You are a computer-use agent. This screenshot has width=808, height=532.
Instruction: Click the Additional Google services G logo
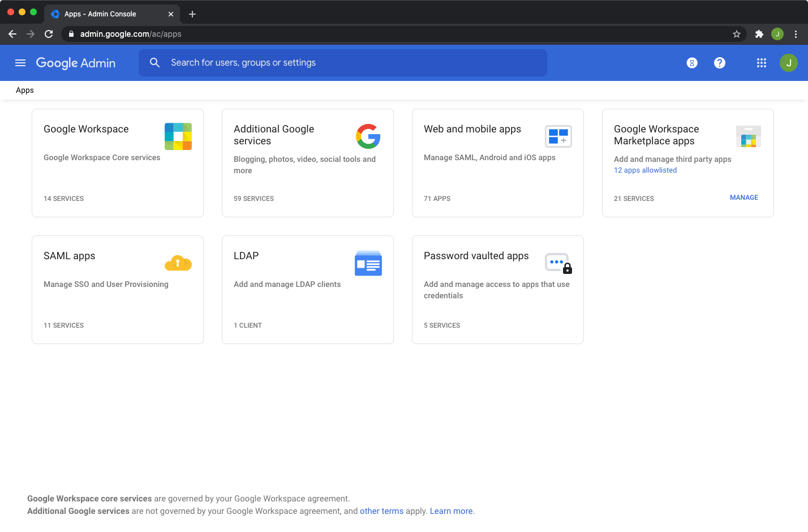click(368, 136)
